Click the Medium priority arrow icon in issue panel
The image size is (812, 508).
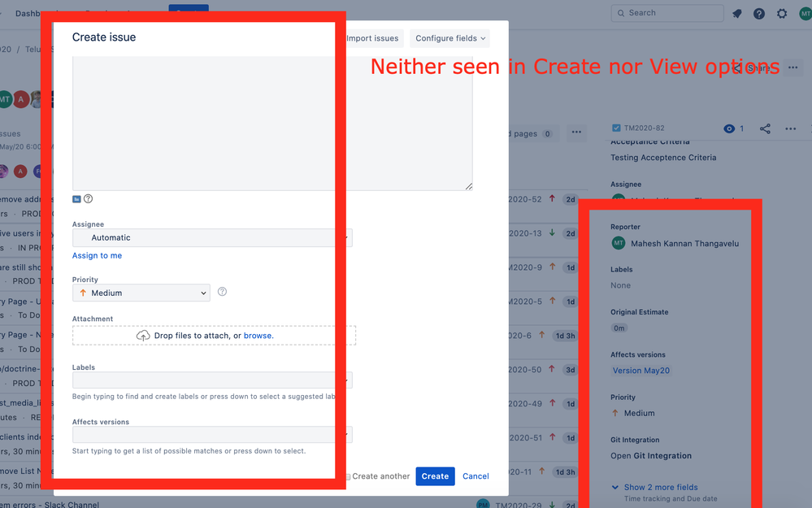pyautogui.click(x=615, y=413)
